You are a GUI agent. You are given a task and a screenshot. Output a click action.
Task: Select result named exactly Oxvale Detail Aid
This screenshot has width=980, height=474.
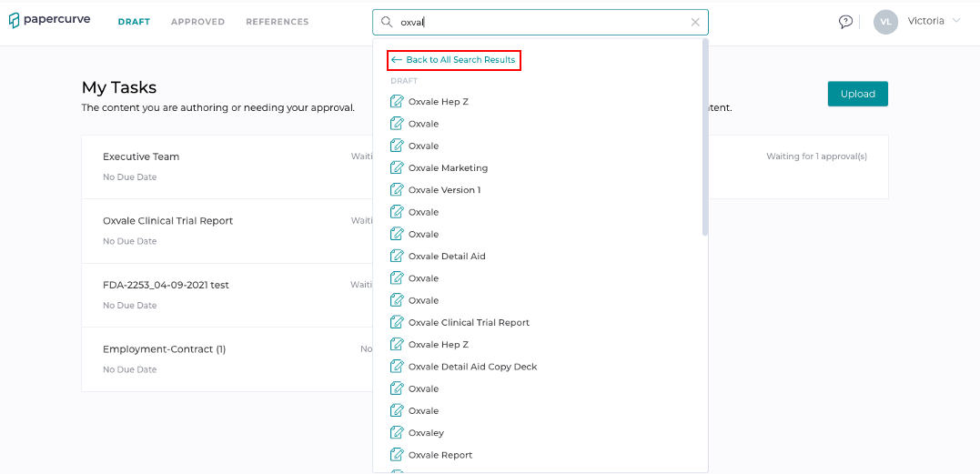point(446,256)
